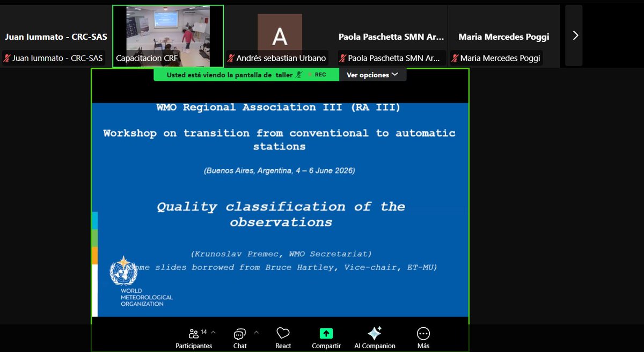Viewport: 644px width, 352px height.
Task: Click muted mic icon for Maria Mercedes Poggi
Action: tap(455, 58)
